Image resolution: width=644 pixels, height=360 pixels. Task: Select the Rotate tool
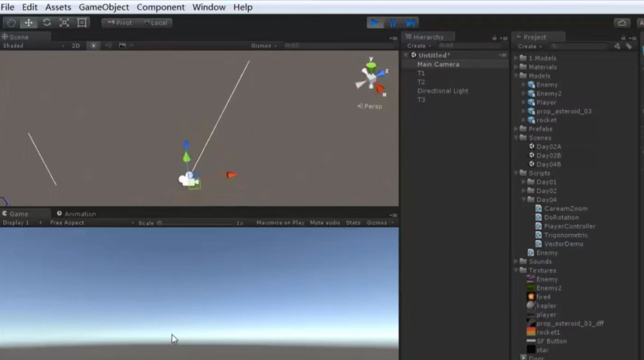pos(47,23)
